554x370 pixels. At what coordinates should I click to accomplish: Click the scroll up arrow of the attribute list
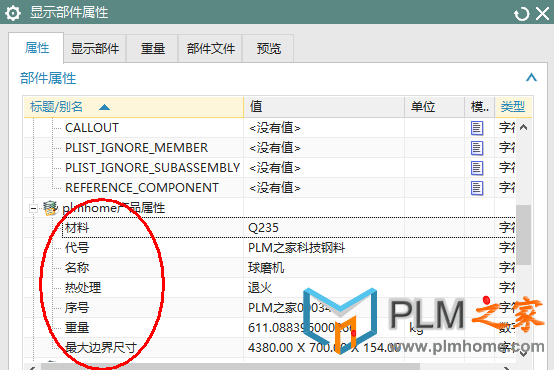pos(524,127)
